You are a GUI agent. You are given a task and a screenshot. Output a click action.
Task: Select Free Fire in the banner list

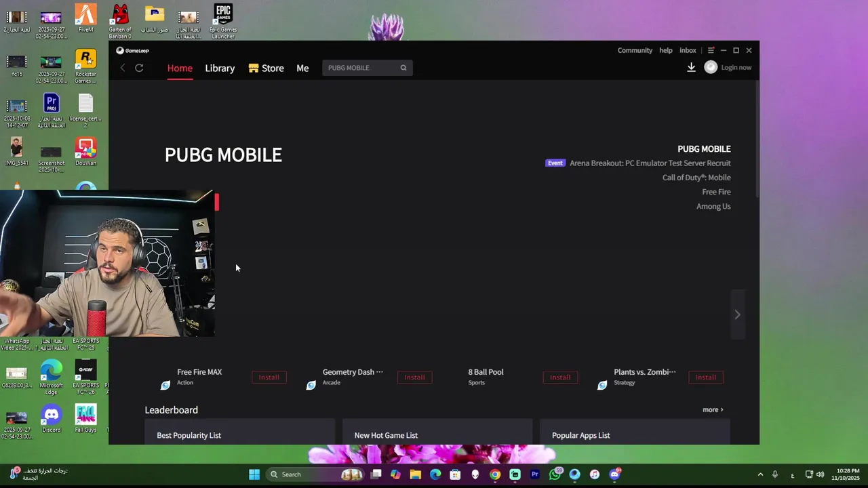pos(716,192)
